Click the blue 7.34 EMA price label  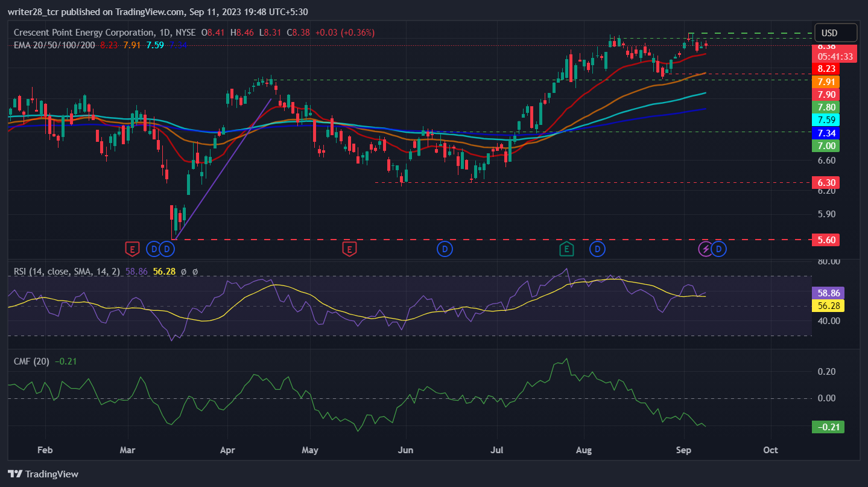coord(826,133)
